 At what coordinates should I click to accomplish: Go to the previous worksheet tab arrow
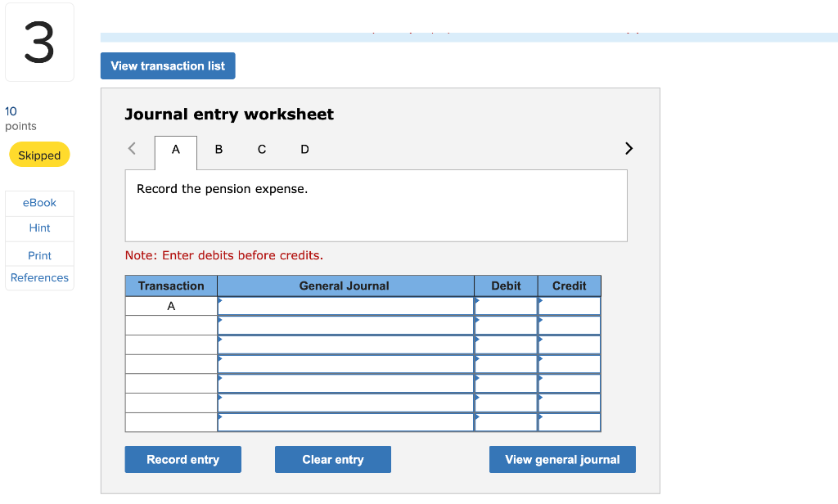tap(132, 148)
